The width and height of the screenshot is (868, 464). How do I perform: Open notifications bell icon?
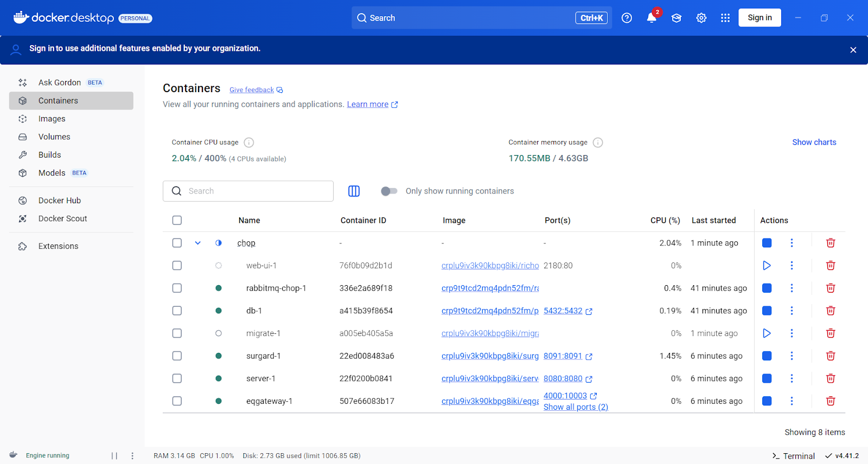652,18
